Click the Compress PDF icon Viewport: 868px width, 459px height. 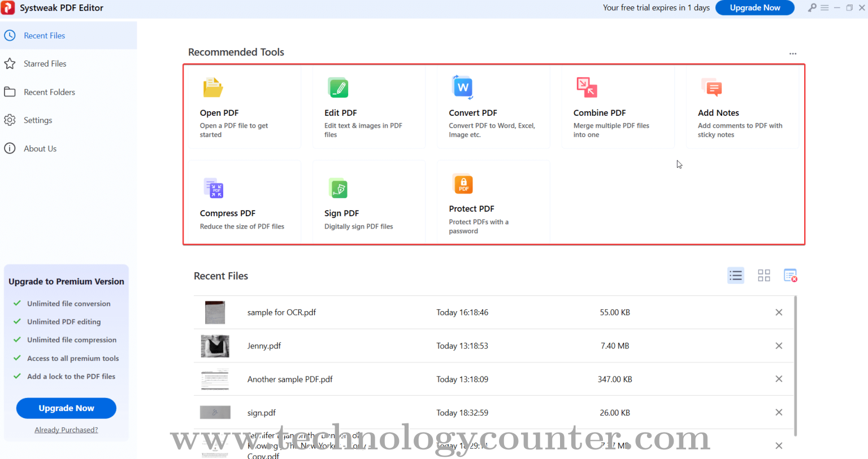(x=214, y=188)
